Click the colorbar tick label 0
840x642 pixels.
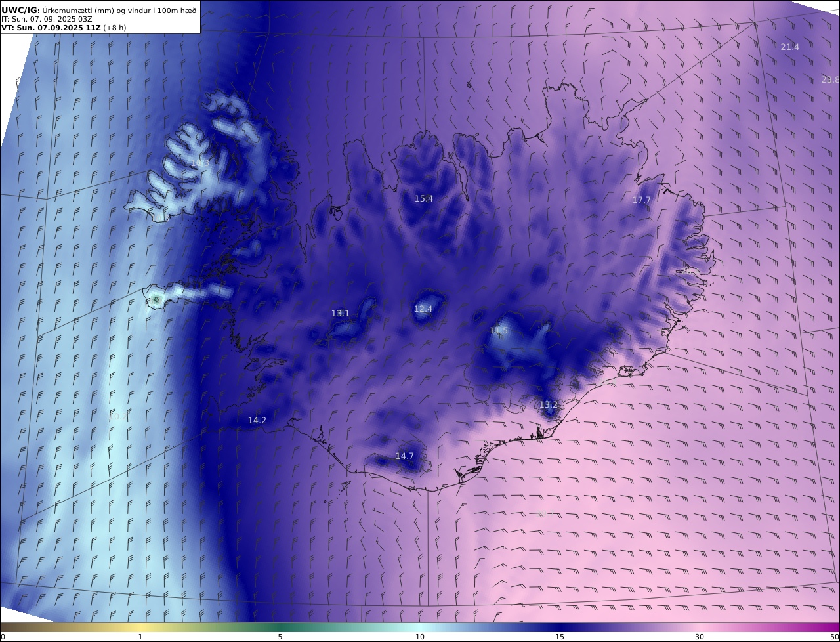[x=3, y=637]
